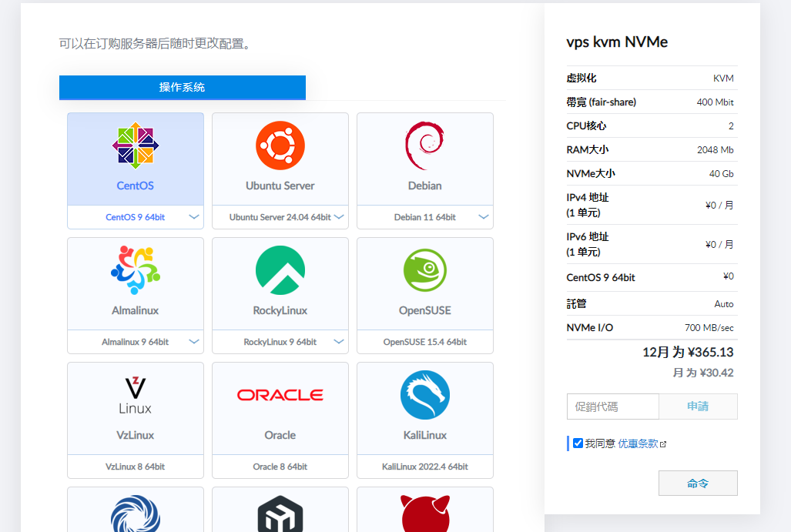Open the 优惠条款 terms link
The width and height of the screenshot is (791, 532).
[x=638, y=443]
